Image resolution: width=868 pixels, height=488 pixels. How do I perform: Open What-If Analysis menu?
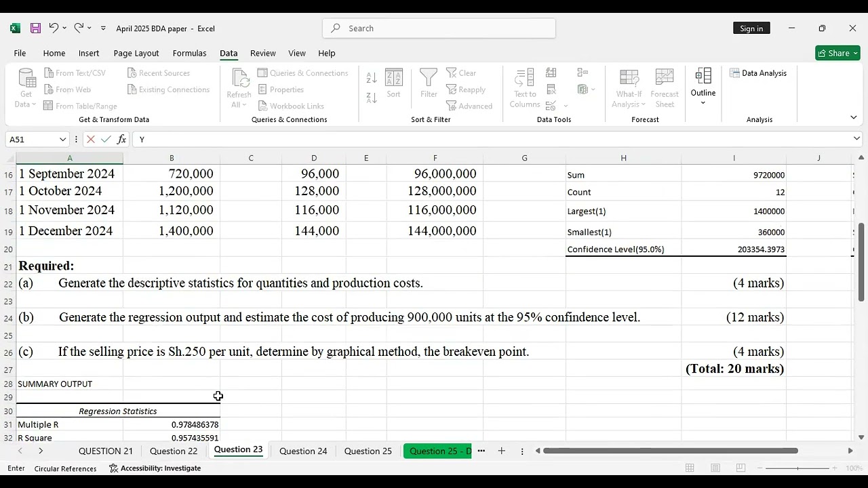[629, 88]
